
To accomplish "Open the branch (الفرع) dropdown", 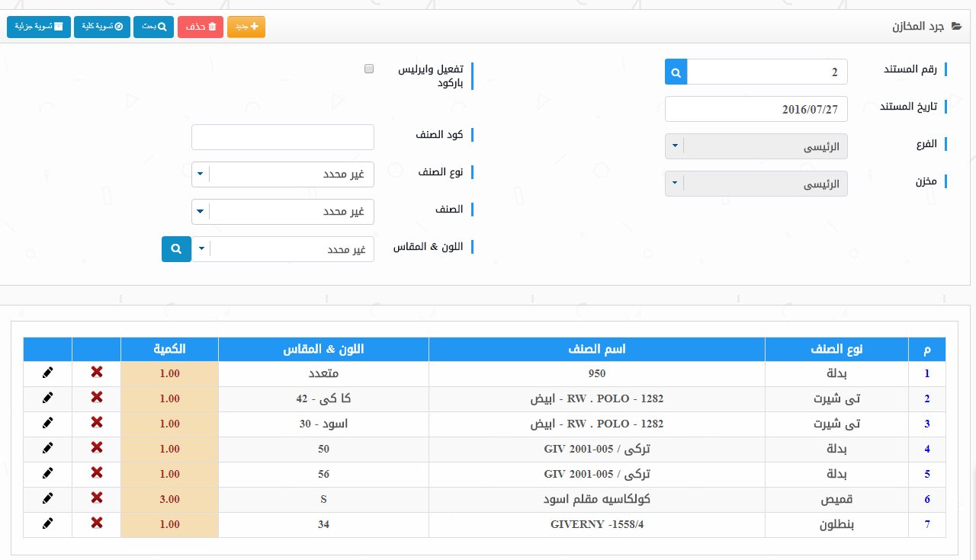I will click(x=756, y=146).
